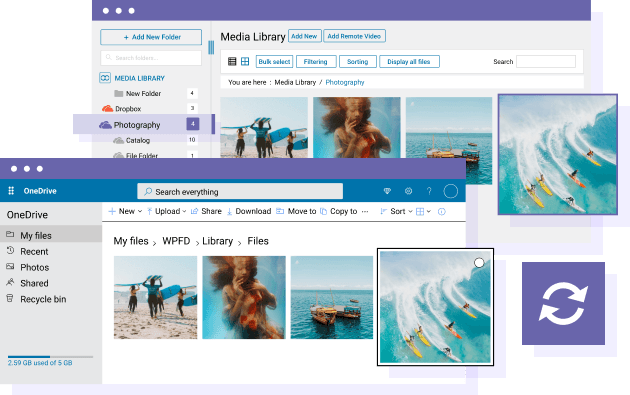Image resolution: width=630 pixels, height=395 pixels.
Task: Click Add Remote Video button
Action: point(354,36)
